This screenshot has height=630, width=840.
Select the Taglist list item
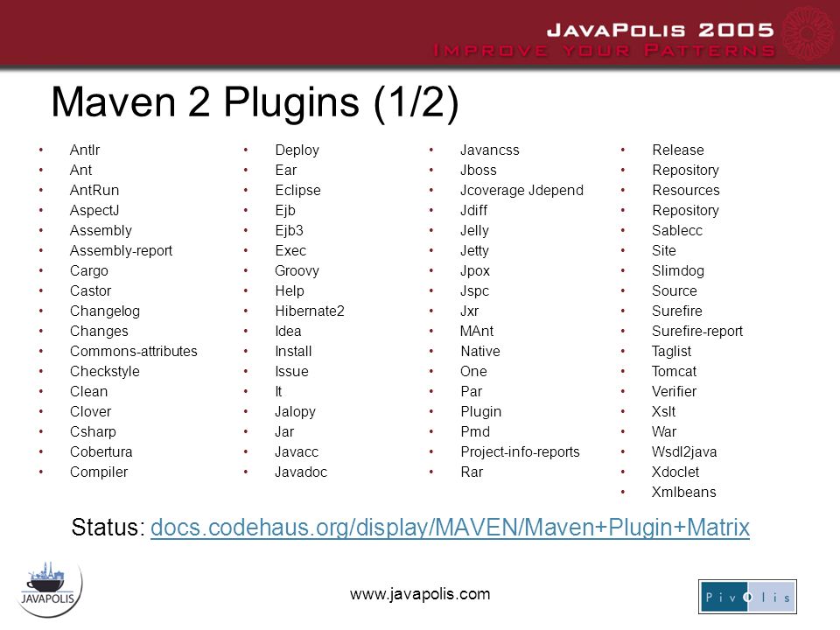(671, 352)
